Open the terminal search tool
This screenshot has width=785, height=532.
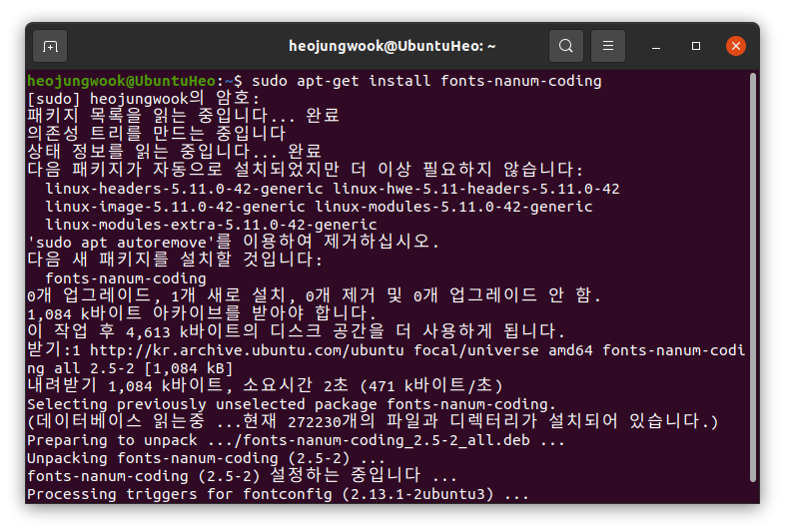pyautogui.click(x=565, y=46)
